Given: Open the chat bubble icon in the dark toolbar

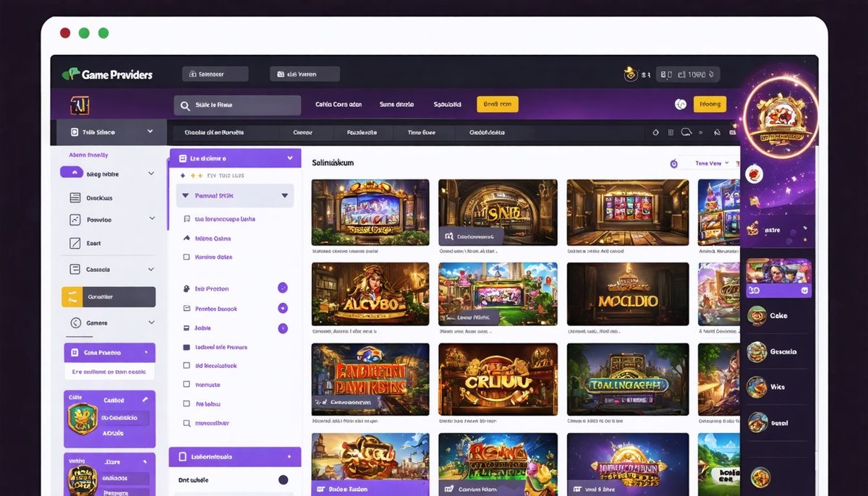Looking at the screenshot, I should pyautogui.click(x=686, y=132).
